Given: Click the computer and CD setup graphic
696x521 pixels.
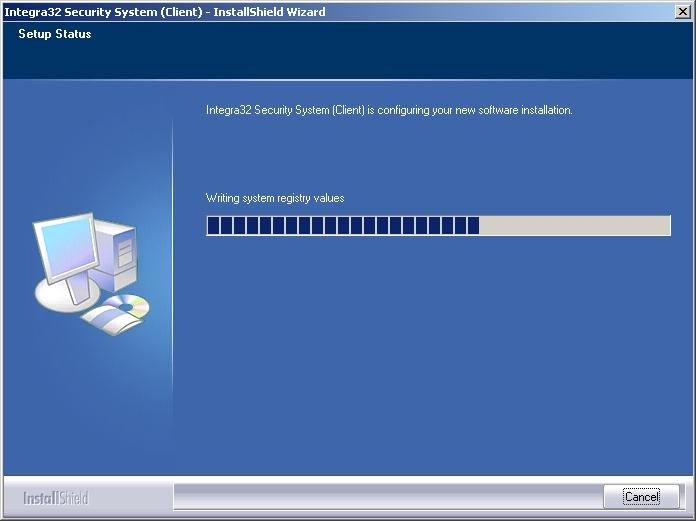Looking at the screenshot, I should 91,273.
